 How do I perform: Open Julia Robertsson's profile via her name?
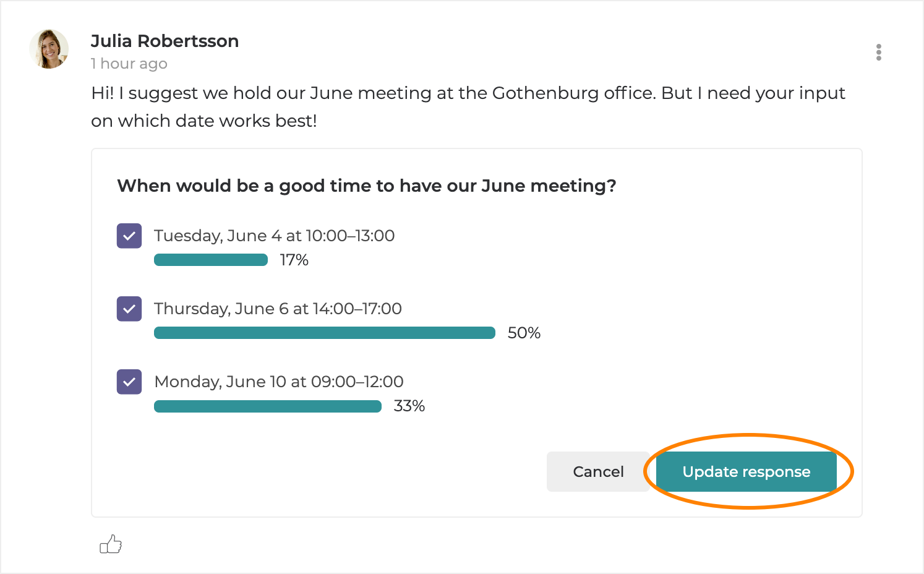165,41
